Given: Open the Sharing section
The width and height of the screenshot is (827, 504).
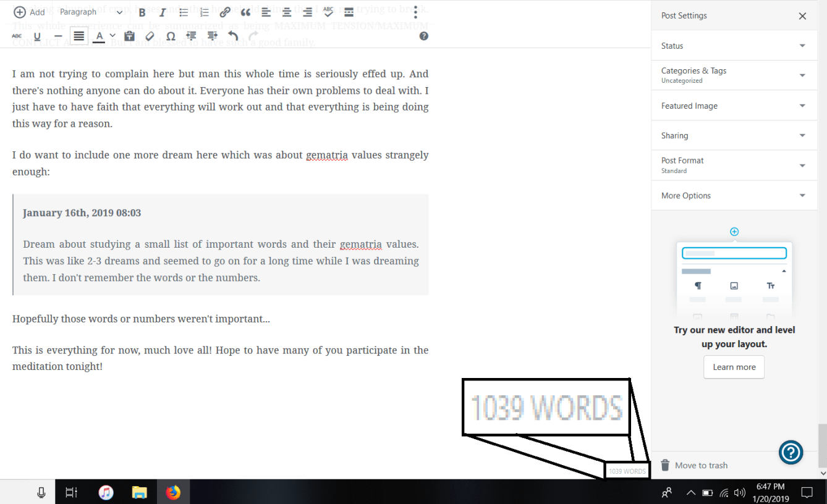Looking at the screenshot, I should 734,135.
